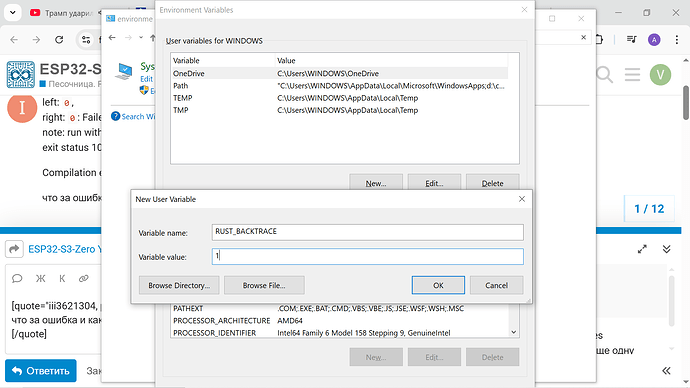Select PROCESSOR_ARCHITECTURE system variable row
690x388 pixels.
tap(339, 321)
